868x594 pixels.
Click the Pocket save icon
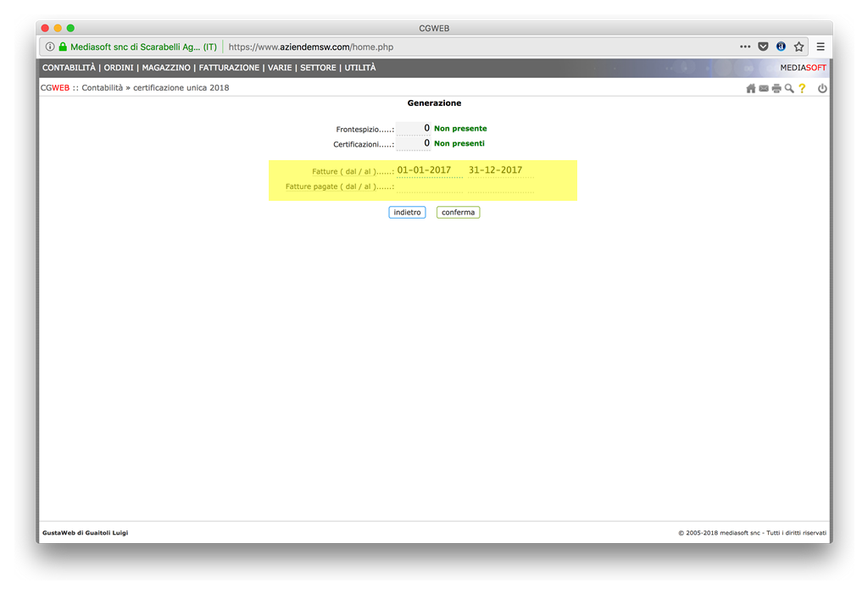click(x=763, y=47)
